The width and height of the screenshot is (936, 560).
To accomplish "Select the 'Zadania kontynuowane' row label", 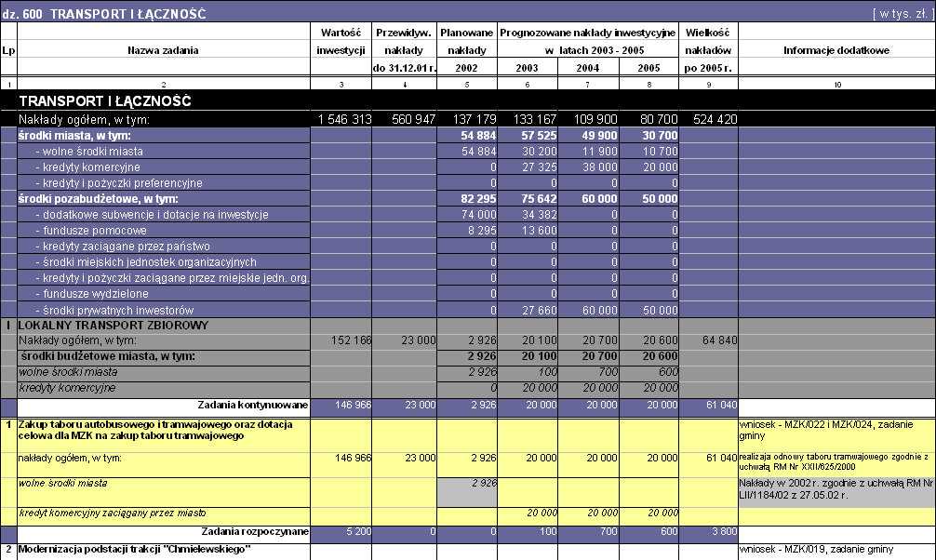I will (253, 406).
